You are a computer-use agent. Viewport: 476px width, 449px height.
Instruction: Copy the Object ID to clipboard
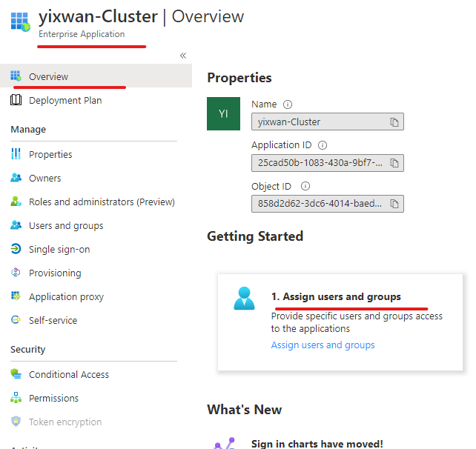(394, 204)
